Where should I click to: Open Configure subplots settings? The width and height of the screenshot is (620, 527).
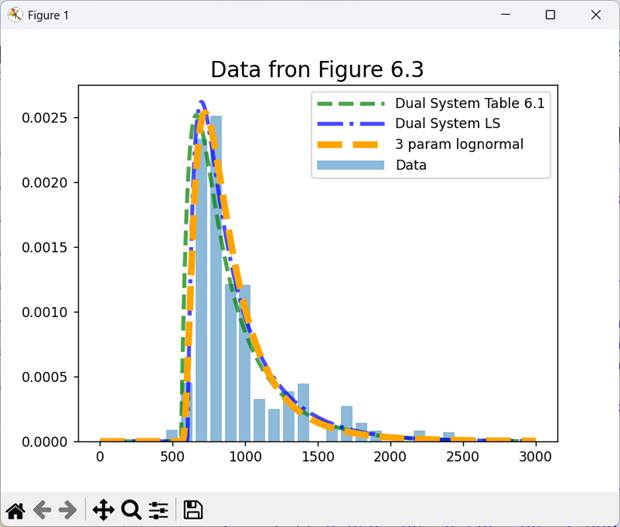coord(159,510)
